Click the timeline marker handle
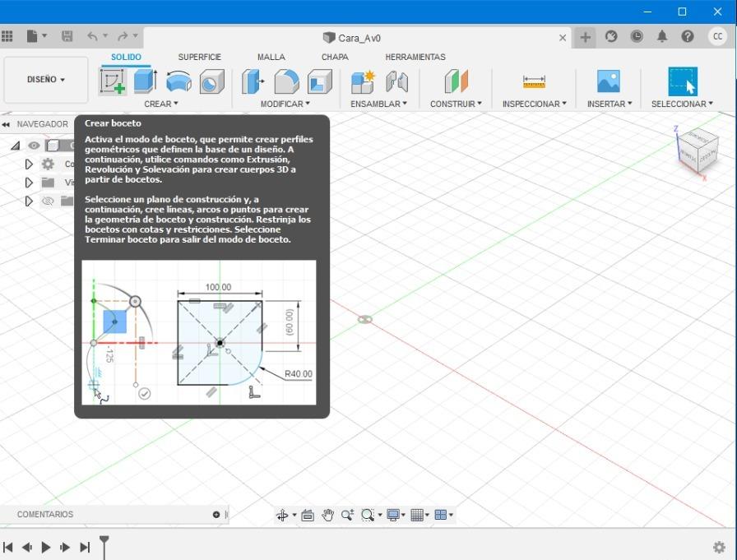Image resolution: width=737 pixels, height=560 pixels. click(x=104, y=543)
